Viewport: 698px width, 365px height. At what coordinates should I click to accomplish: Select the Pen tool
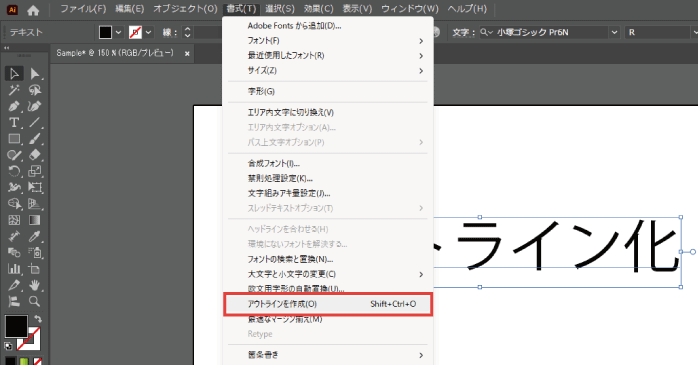pyautogui.click(x=14, y=106)
